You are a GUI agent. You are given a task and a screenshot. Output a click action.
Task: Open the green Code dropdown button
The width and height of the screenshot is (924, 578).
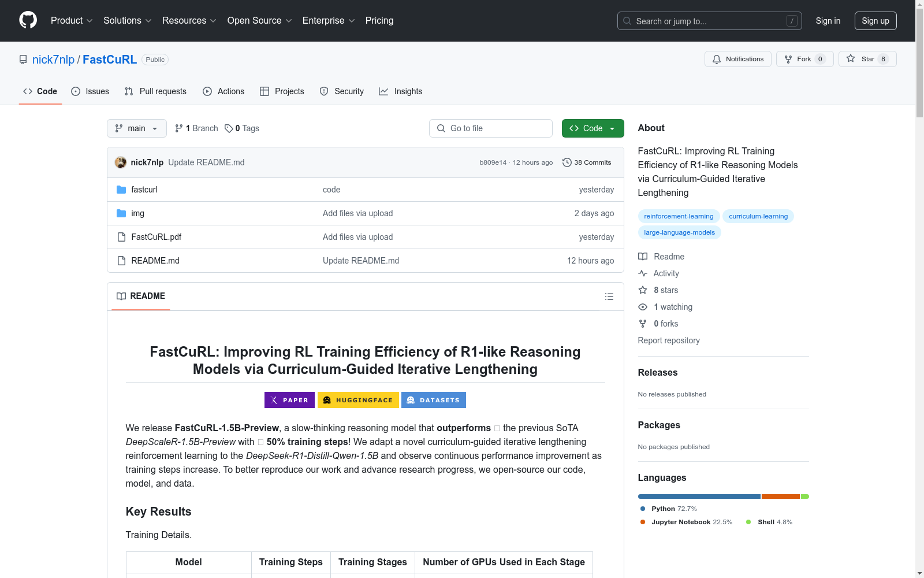click(593, 128)
